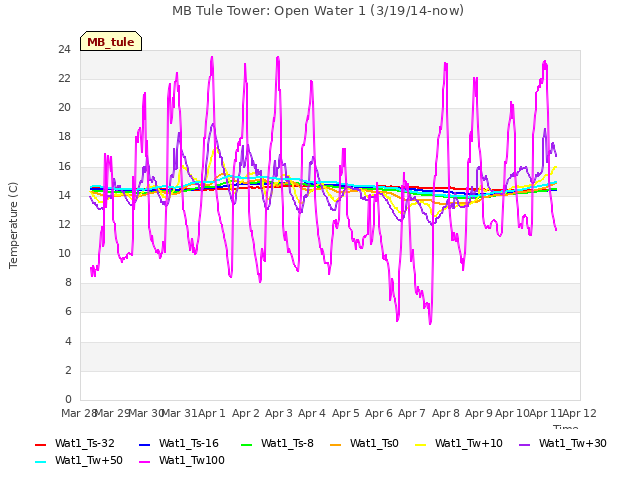Click the 0 y-axis tick label
Screen dimensions: 640x480
68,400
